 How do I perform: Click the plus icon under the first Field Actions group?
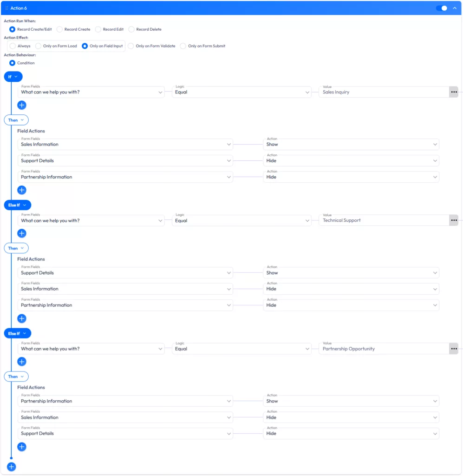pos(21,190)
